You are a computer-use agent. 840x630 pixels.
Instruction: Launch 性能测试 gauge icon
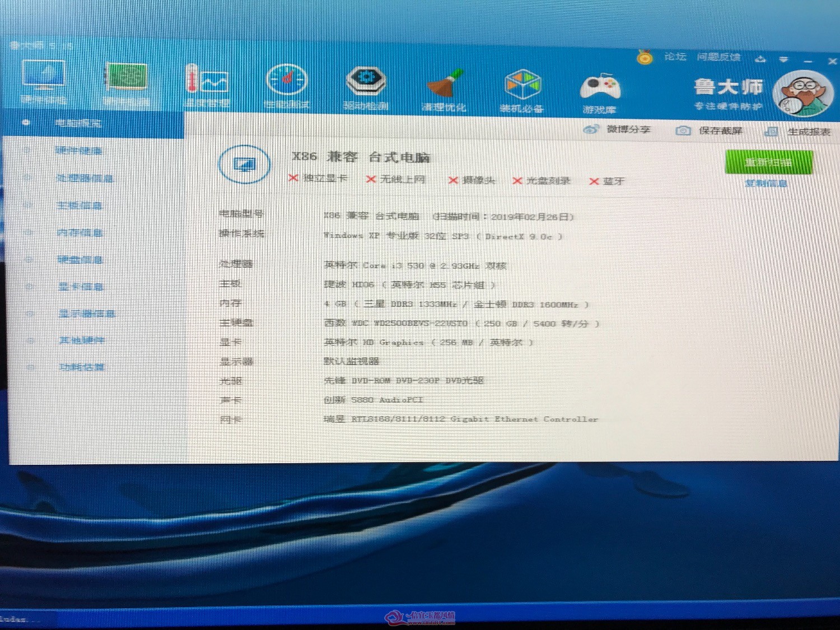pos(286,80)
